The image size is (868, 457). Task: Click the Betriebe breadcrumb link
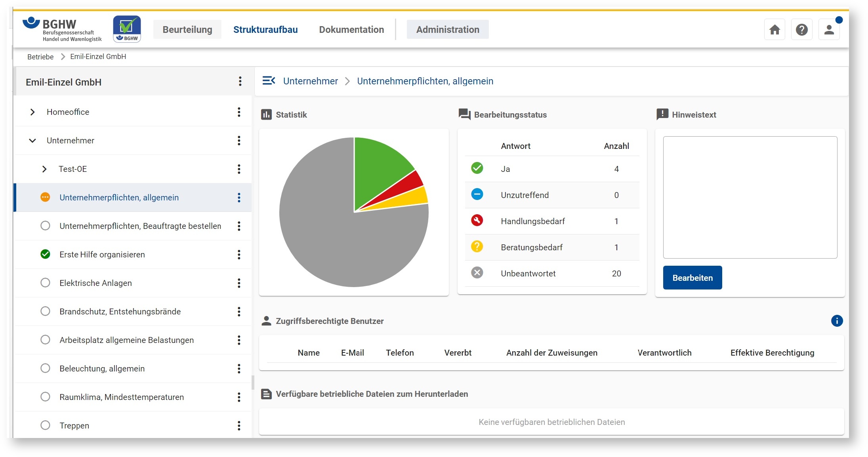coord(40,57)
